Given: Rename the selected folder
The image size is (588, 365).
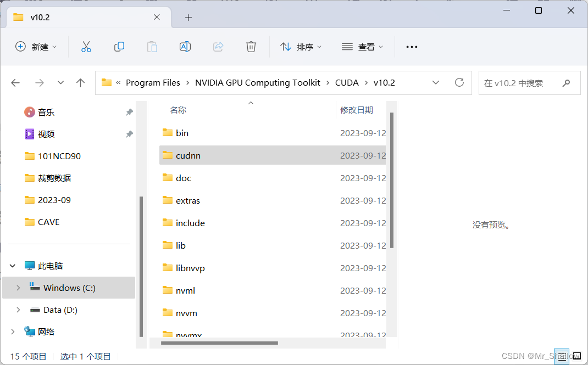Looking at the screenshot, I should pos(185,47).
